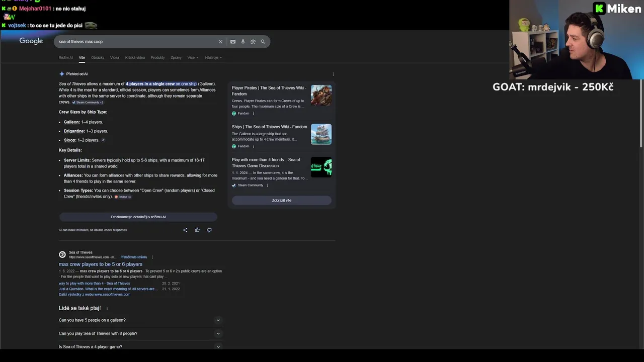Open 'Play with more than 4 friends' Steam discussion
Screen dimensions: 644x362
[266, 163]
